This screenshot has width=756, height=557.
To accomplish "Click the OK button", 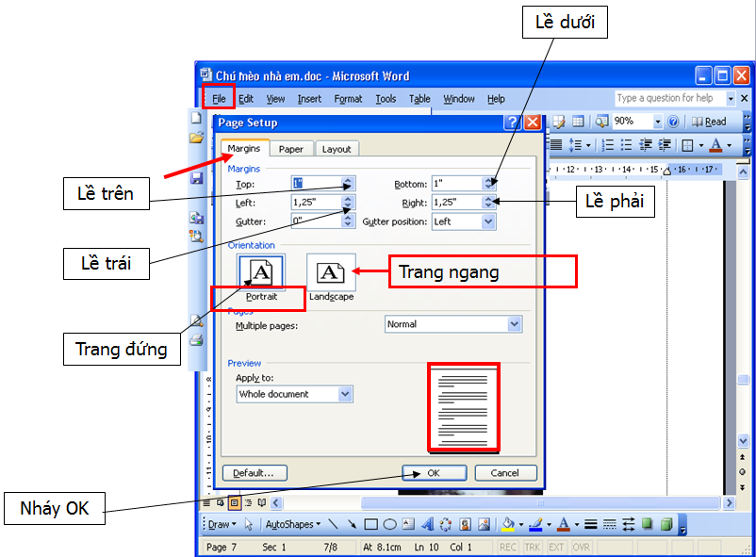I will click(434, 473).
